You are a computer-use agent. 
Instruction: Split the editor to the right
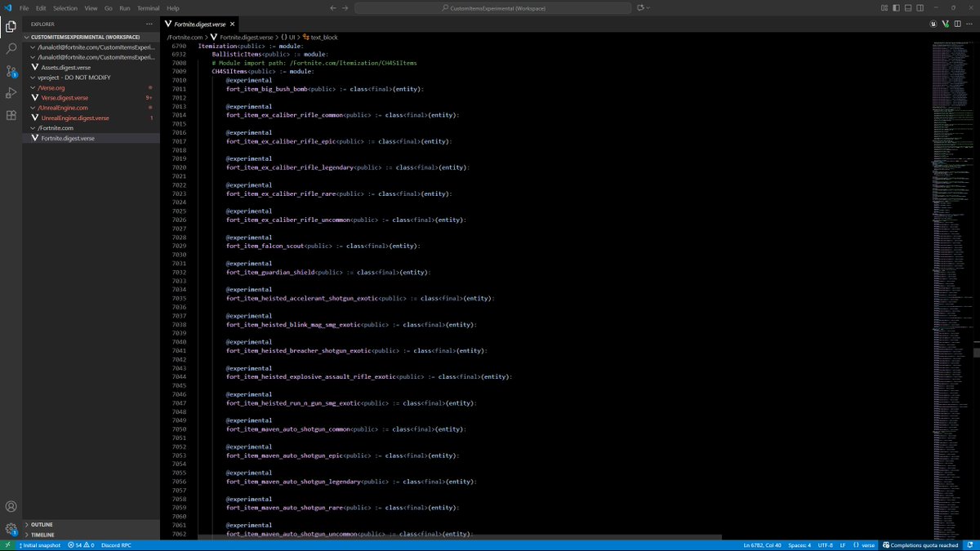(957, 24)
